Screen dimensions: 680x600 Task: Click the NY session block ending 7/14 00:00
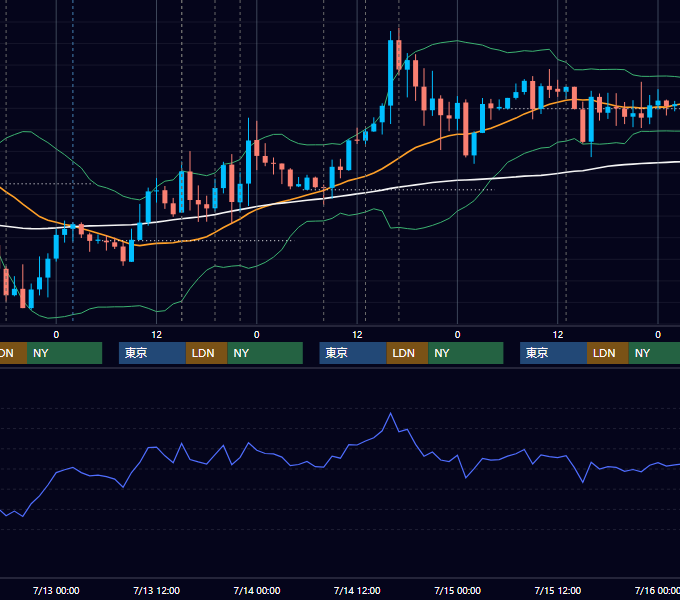[265, 353]
